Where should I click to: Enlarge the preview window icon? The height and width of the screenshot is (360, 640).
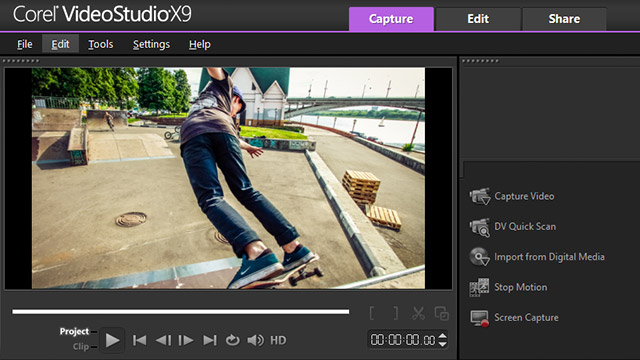[x=441, y=313]
